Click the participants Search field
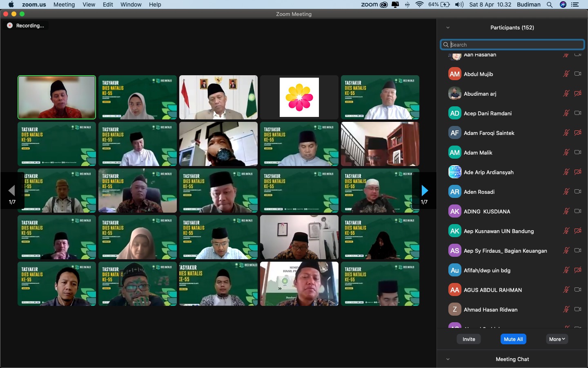Screen dimensions: 588x368 [512, 45]
